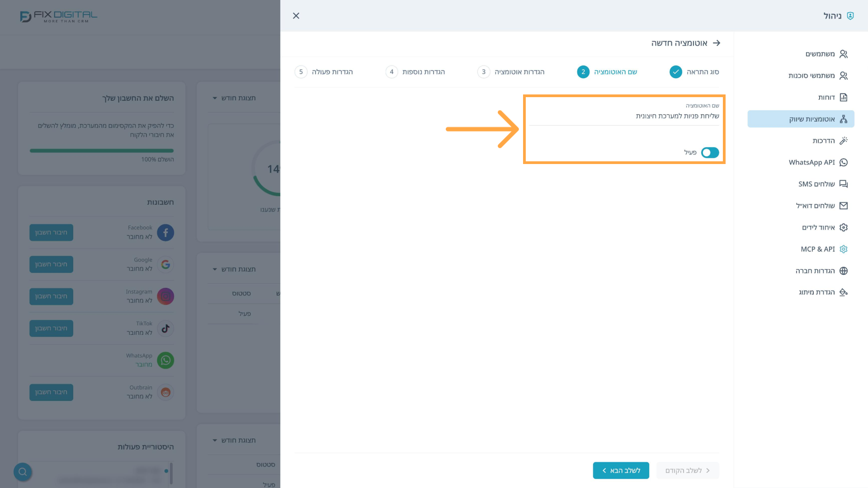The width and height of the screenshot is (868, 488).
Task: Click the email senders envelope icon
Action: click(x=844, y=206)
